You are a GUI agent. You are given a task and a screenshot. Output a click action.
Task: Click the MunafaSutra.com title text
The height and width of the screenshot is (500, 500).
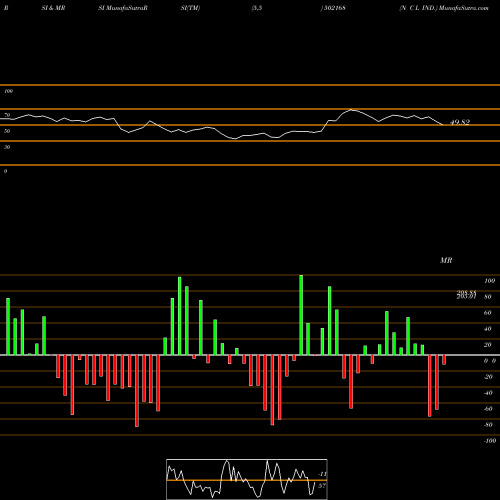coord(464,8)
